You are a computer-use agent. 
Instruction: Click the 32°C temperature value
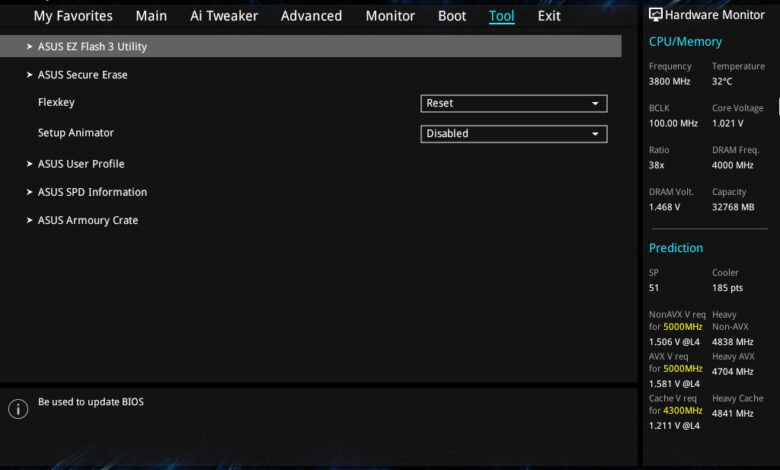coord(722,82)
